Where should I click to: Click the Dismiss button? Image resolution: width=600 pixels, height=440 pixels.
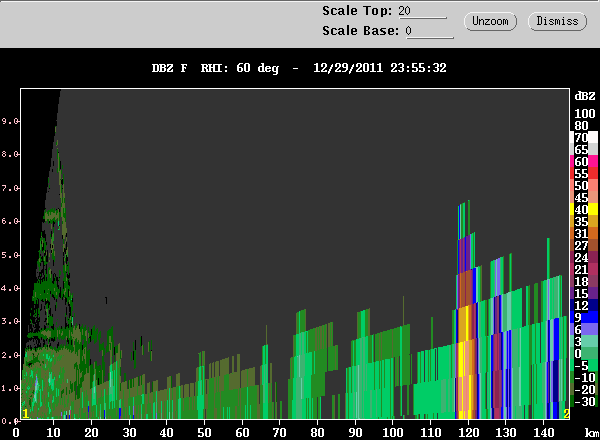[557, 21]
